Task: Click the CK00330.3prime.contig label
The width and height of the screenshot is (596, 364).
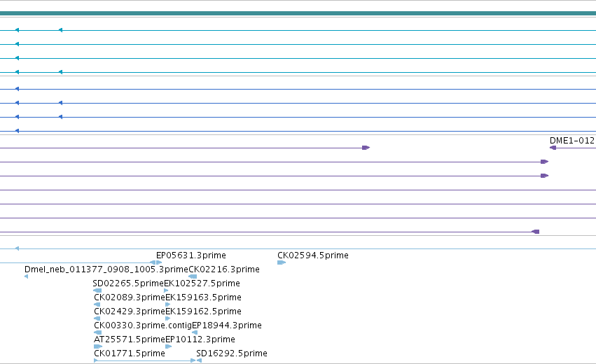Action: (x=143, y=325)
